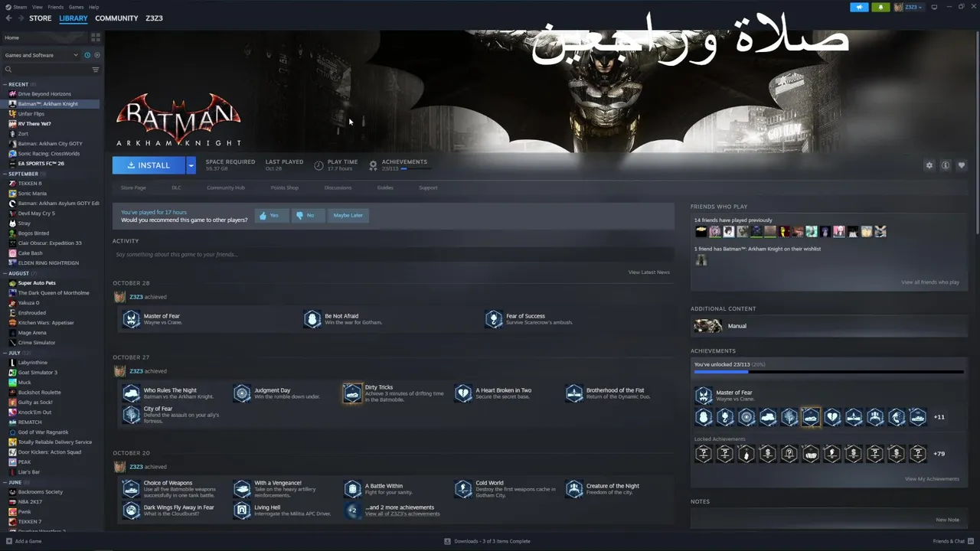Image resolution: width=980 pixels, height=551 pixels.
Task: Switch to the STORE tab
Action: click(x=41, y=18)
